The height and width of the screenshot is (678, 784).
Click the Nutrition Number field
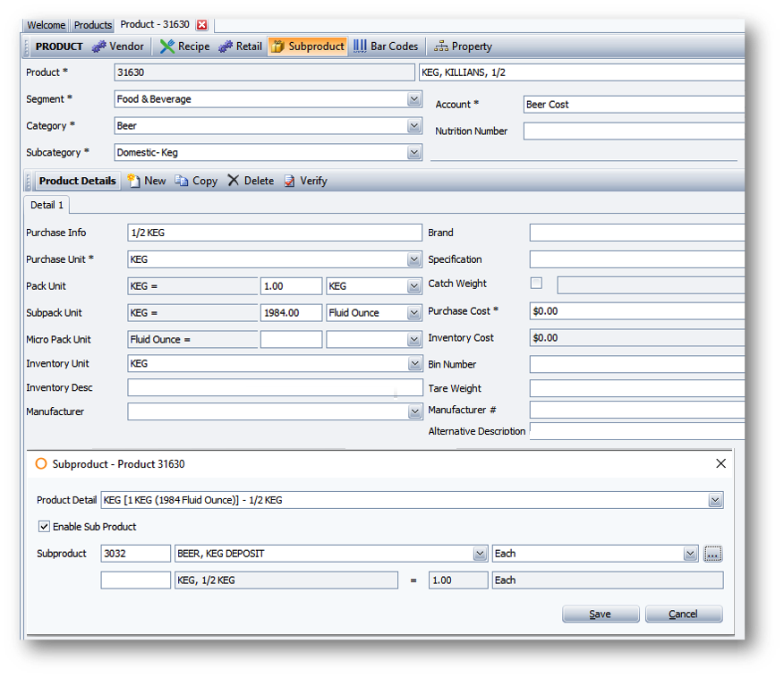[x=634, y=131]
